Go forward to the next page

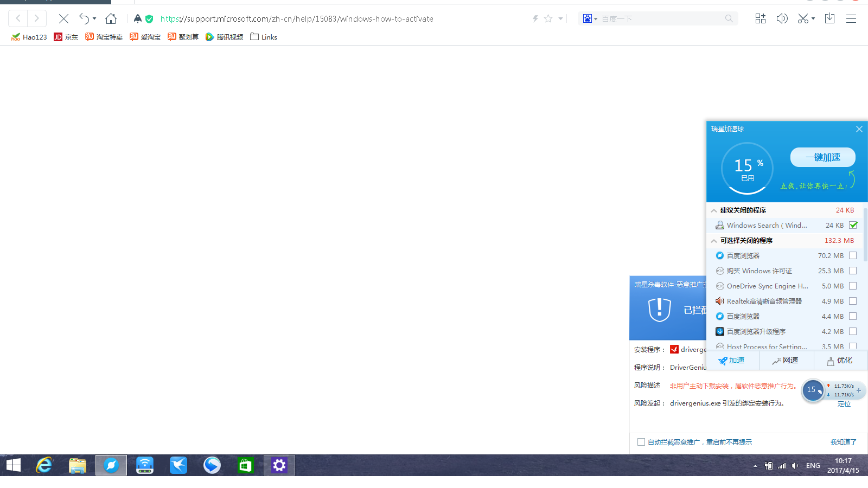pyautogui.click(x=36, y=18)
